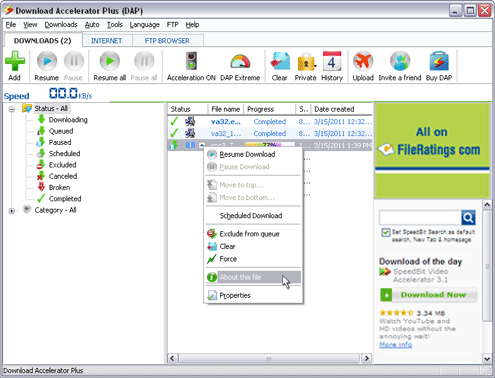Click the Upload airplane icon
This screenshot has width=495, height=378.
[x=363, y=61]
